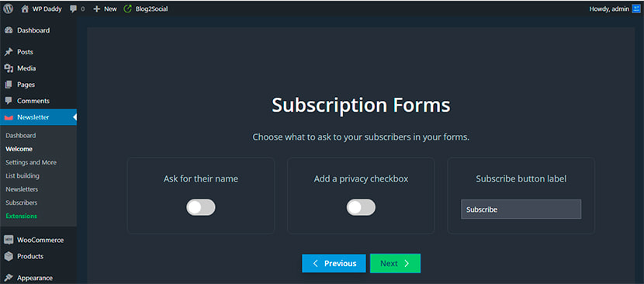Go back with the Previous button
Image resolution: width=644 pixels, height=284 pixels.
[x=334, y=264]
